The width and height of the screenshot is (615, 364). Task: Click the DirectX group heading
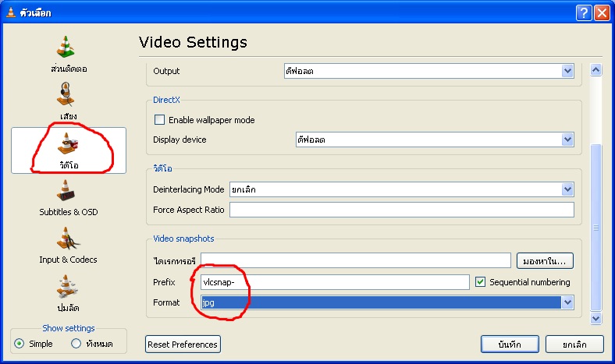[x=166, y=100]
